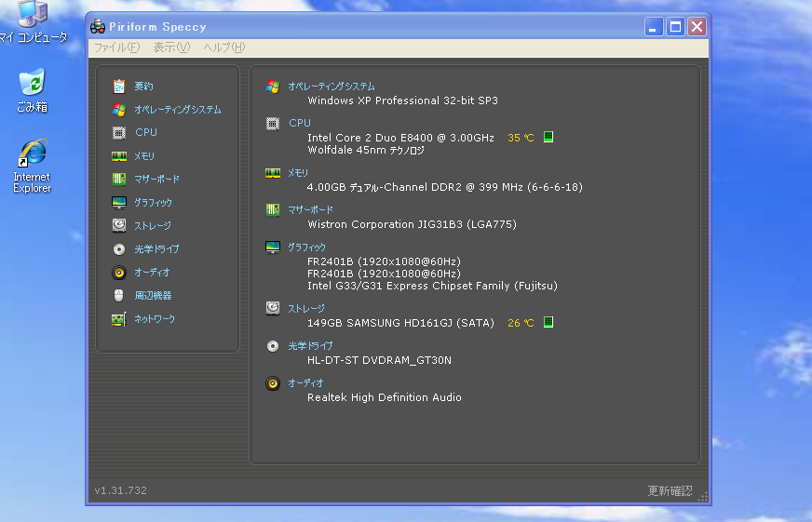The image size is (812, 522).
Task: Select ストレージ label in the sidebar
Action: point(153,225)
